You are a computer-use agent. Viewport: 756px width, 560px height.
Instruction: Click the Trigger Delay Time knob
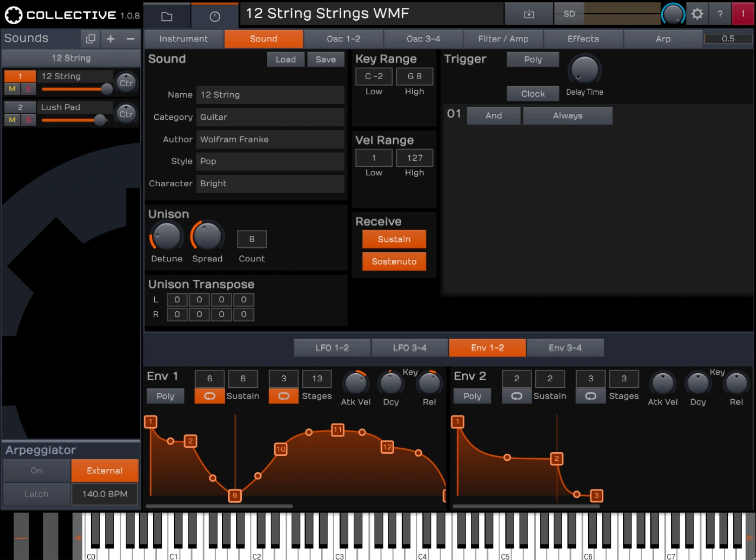(x=585, y=70)
